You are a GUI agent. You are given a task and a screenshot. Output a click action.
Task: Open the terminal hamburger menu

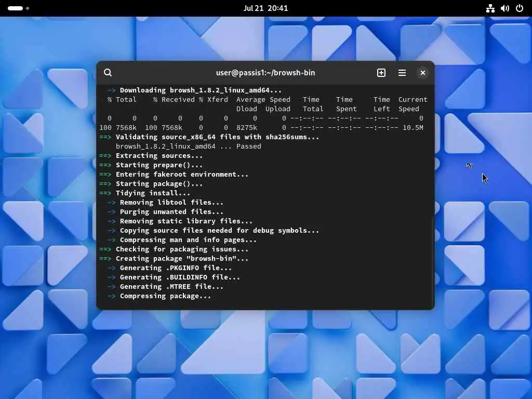coord(402,73)
